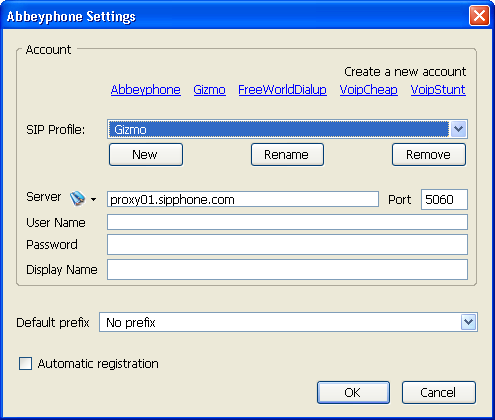495x420 pixels.
Task: Focus the Password input field
Action: (287, 244)
